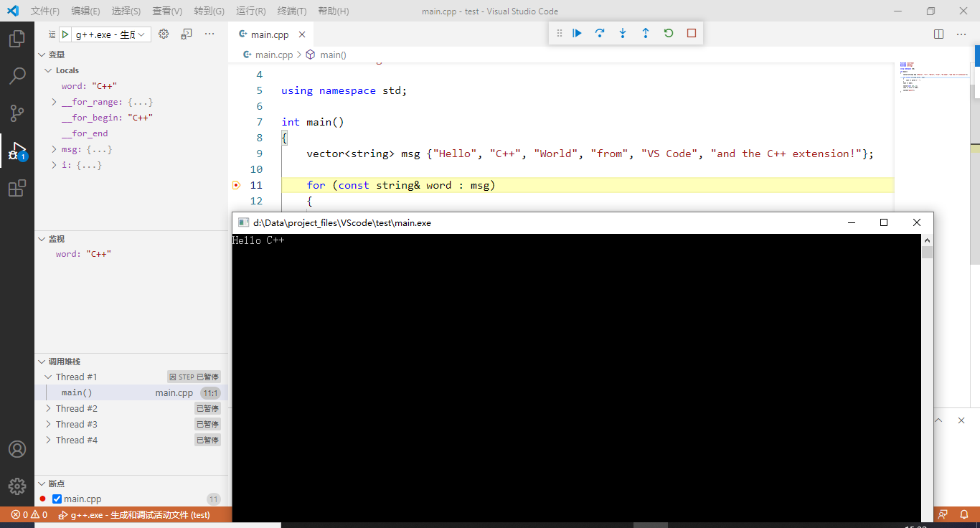Uncheck the main.cpp breakpoint in 断点 panel

[55, 499]
